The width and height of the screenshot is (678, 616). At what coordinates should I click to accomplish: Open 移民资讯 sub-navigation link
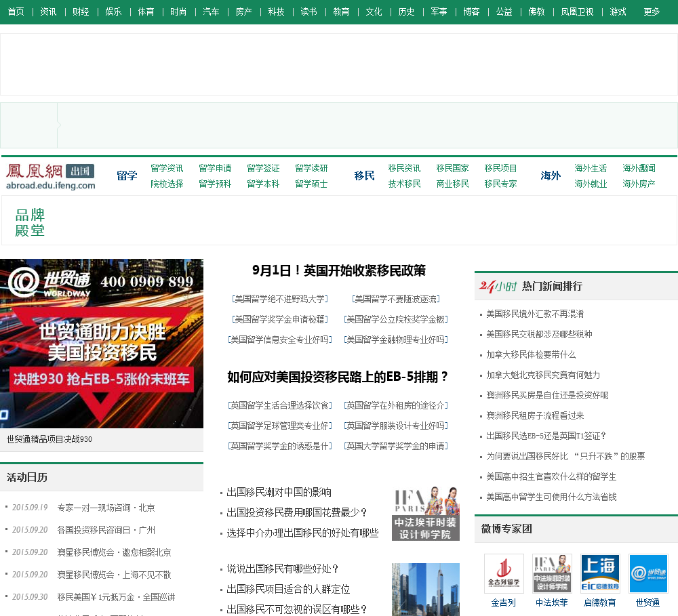(x=404, y=168)
